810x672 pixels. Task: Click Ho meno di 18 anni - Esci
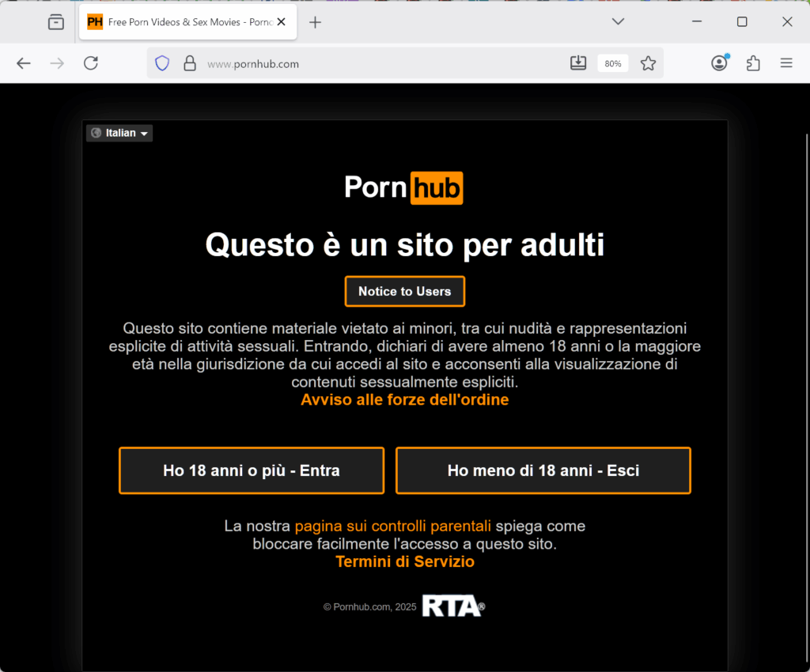pyautogui.click(x=543, y=470)
